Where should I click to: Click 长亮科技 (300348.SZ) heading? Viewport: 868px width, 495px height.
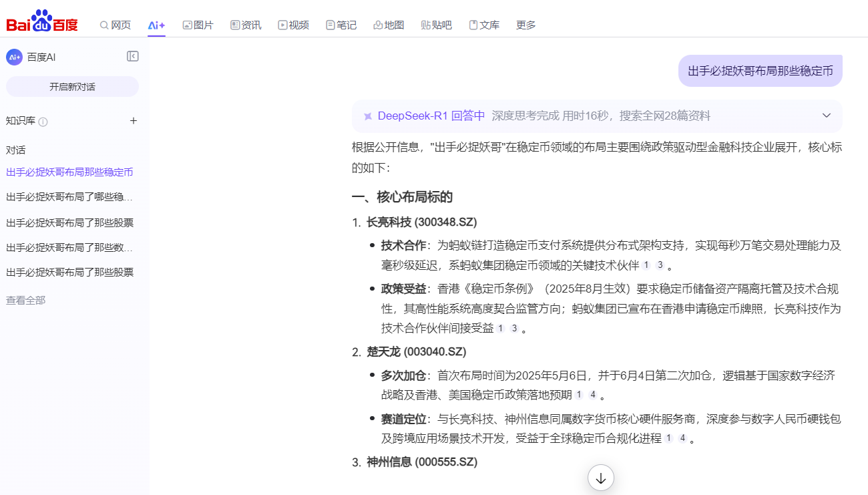[x=422, y=222]
